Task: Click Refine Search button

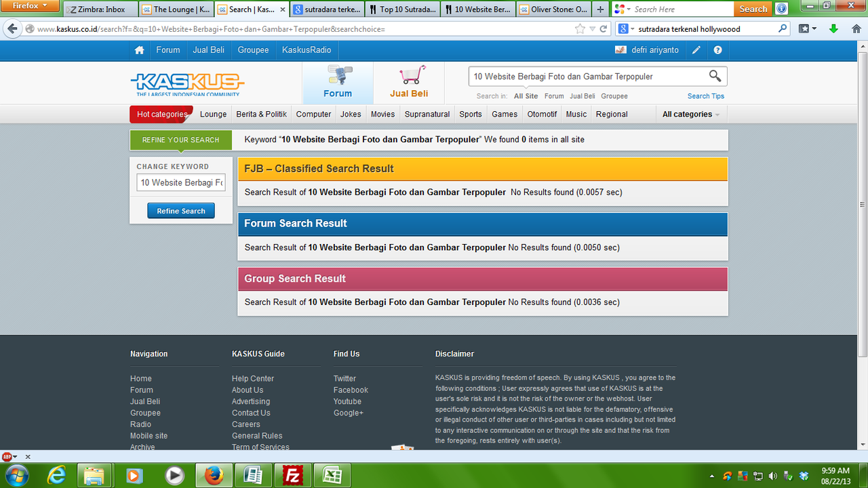Action: (x=181, y=211)
